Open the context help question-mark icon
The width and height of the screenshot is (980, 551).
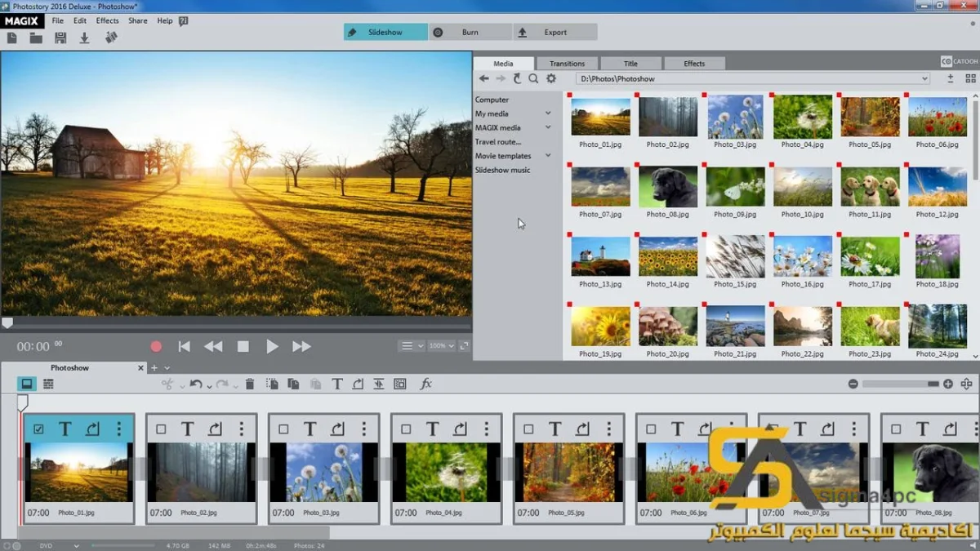183,20
